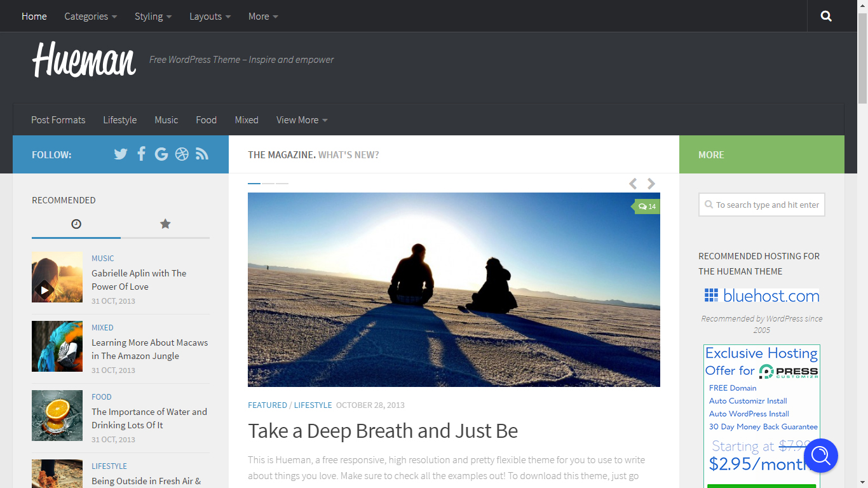This screenshot has width=868, height=488.
Task: Open the Google follow icon
Action: click(x=161, y=154)
